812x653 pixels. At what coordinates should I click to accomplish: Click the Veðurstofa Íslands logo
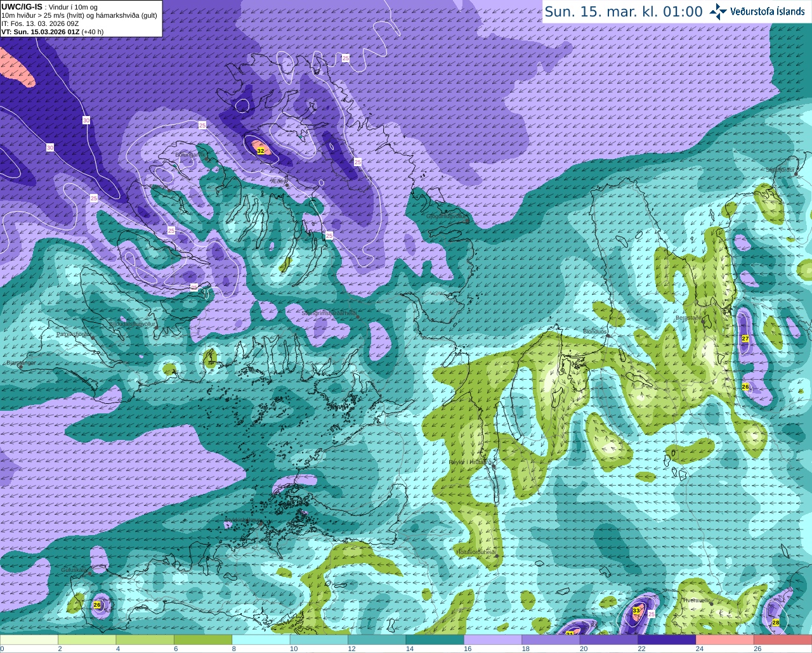(757, 11)
